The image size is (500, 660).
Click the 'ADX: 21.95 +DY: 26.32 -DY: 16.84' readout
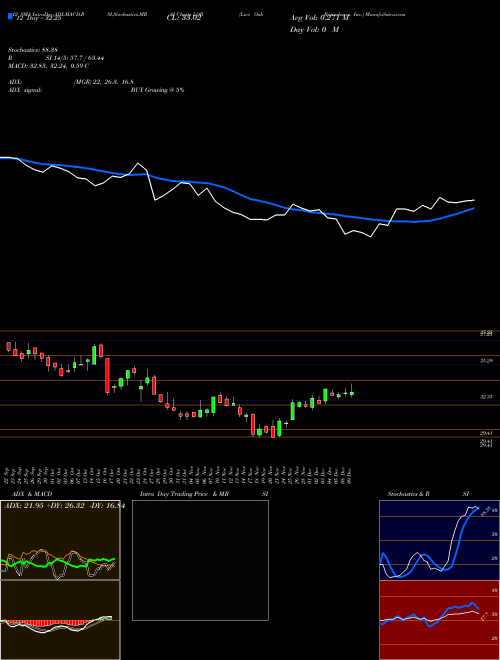64,506
